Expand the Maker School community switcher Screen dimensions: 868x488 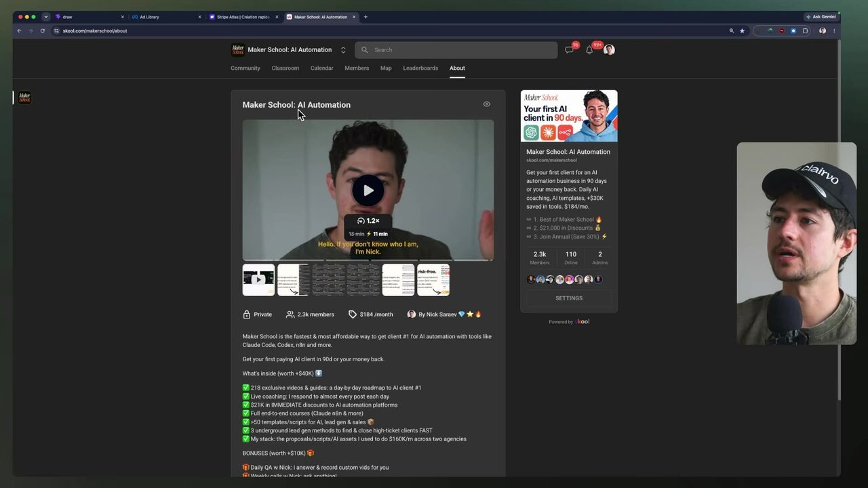coord(343,49)
